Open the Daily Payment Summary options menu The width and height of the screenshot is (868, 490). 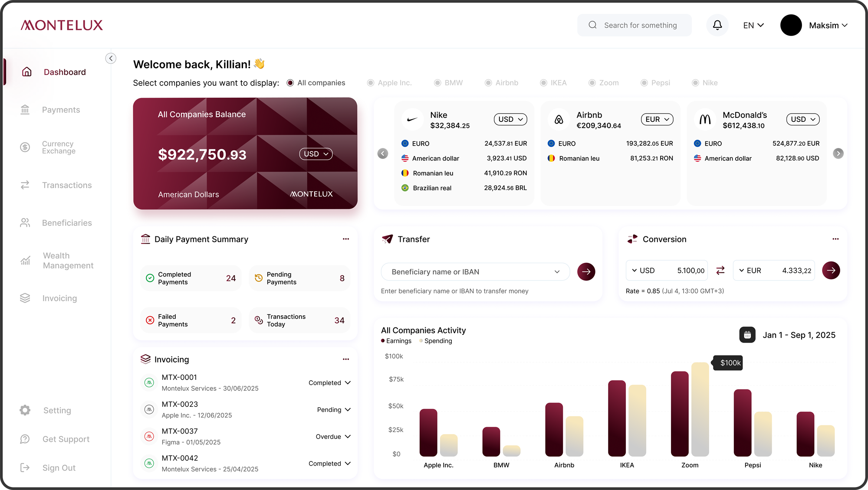click(346, 239)
